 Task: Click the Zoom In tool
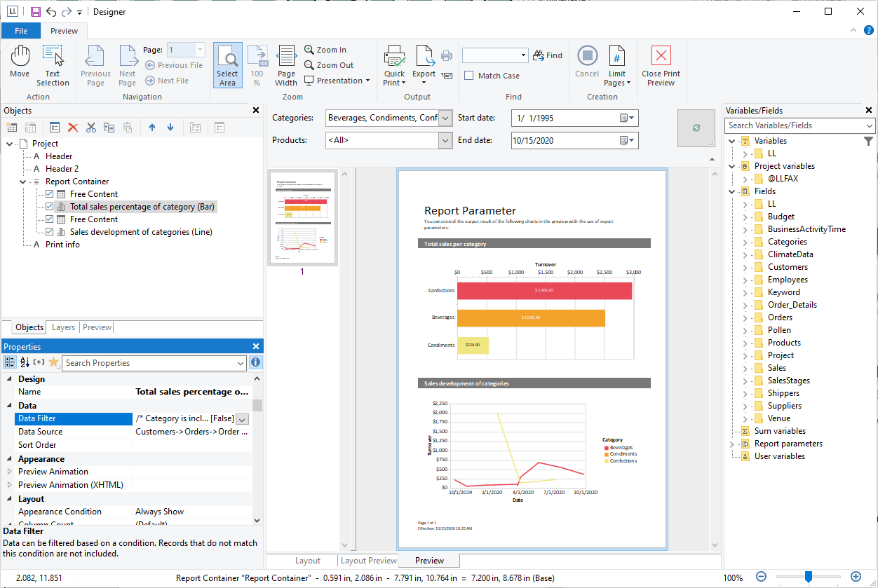(x=325, y=50)
